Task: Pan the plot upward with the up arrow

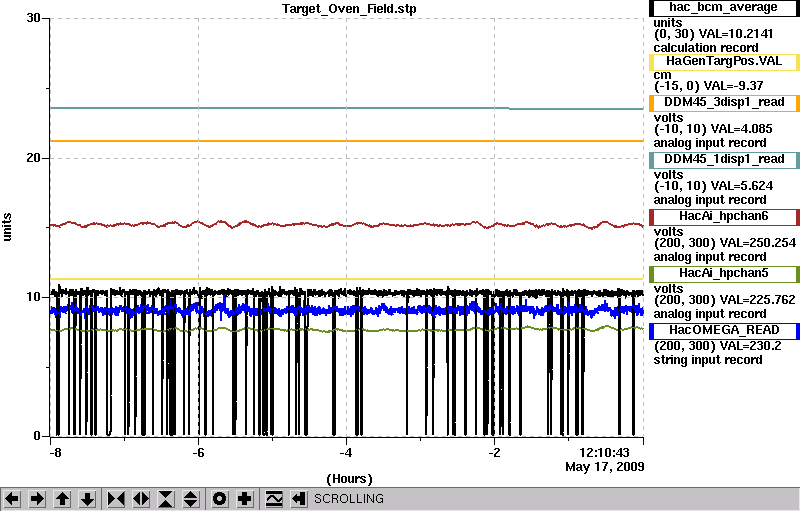Action: 62,498
